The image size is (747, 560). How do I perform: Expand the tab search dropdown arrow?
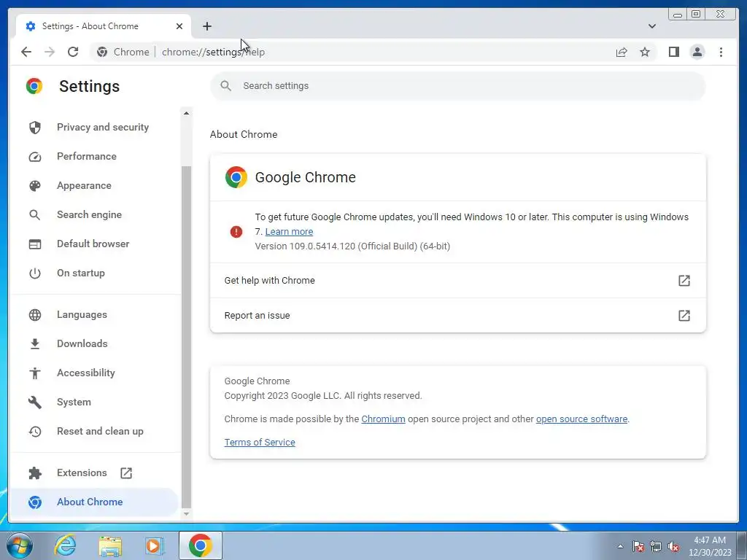[651, 26]
